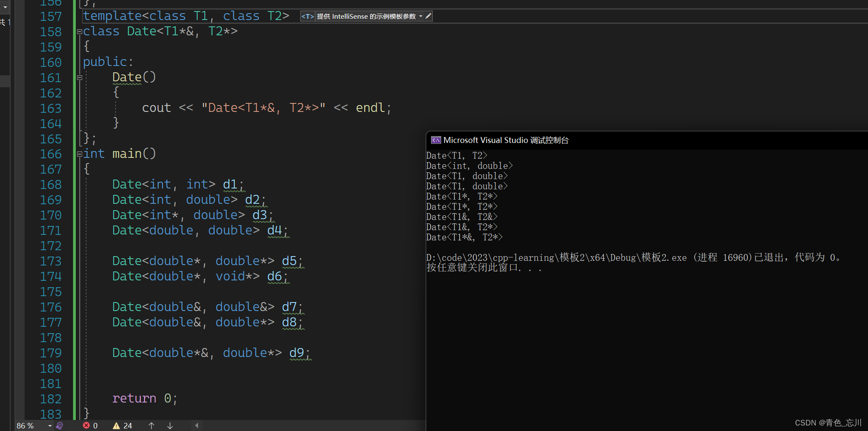Click the 'press any key to close' console line
This screenshot has width=868, height=431.
(x=484, y=268)
